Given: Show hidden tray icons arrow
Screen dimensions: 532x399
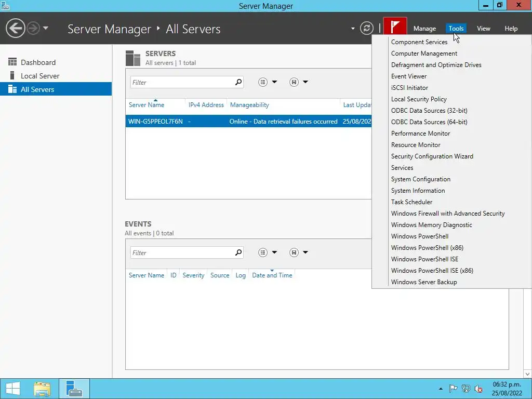Looking at the screenshot, I should (x=441, y=389).
